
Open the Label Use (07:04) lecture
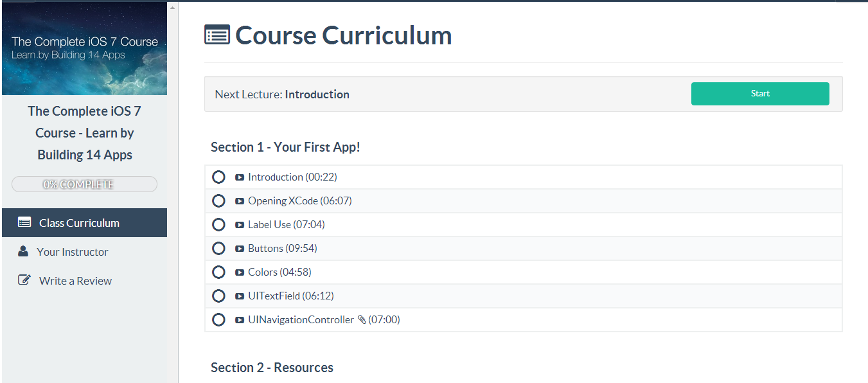(x=287, y=225)
